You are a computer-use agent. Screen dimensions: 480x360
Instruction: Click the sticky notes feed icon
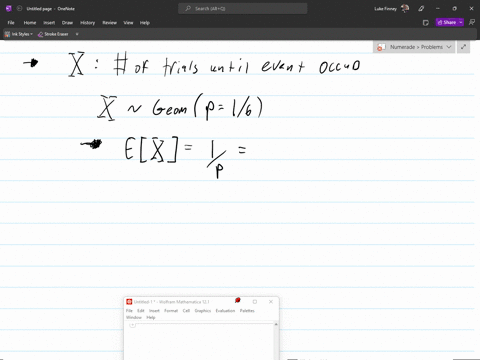425,23
